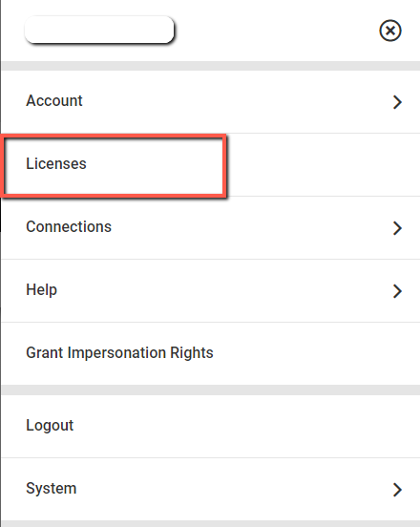420x527 pixels.
Task: Close the menu panel using X icon
Action: tap(390, 31)
